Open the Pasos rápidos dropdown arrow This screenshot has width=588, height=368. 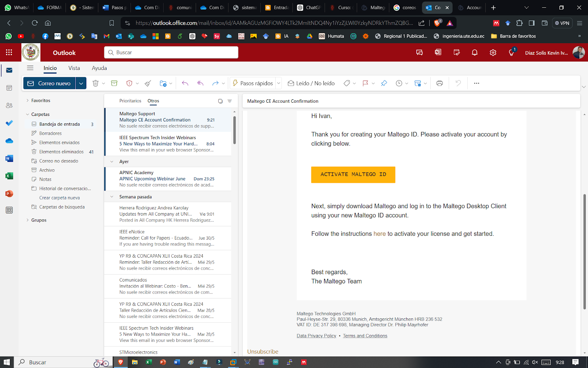(x=279, y=83)
